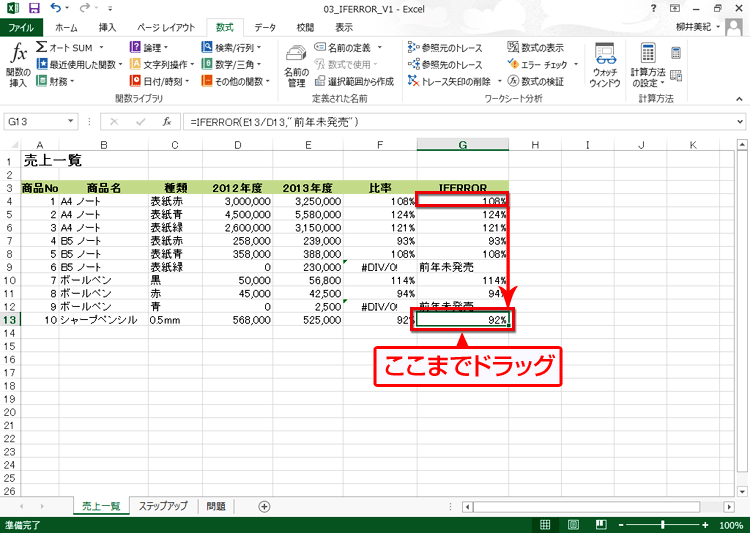The width and height of the screenshot is (750, 533).
Task: Open the Logical (論理) functions list
Action: click(149, 47)
